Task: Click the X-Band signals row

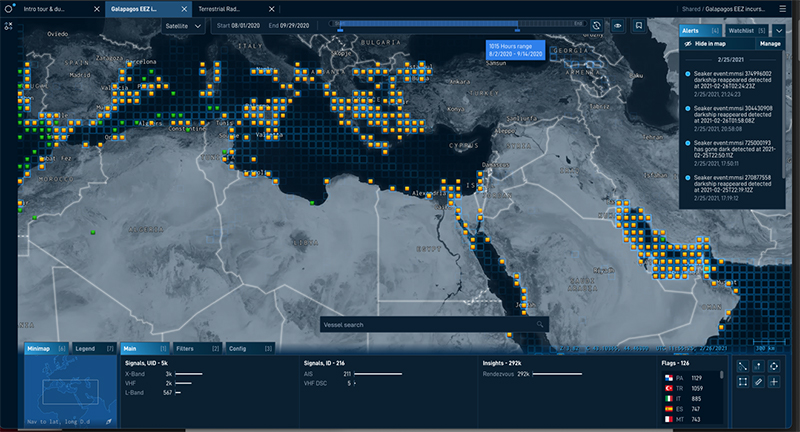Action: click(x=163, y=374)
